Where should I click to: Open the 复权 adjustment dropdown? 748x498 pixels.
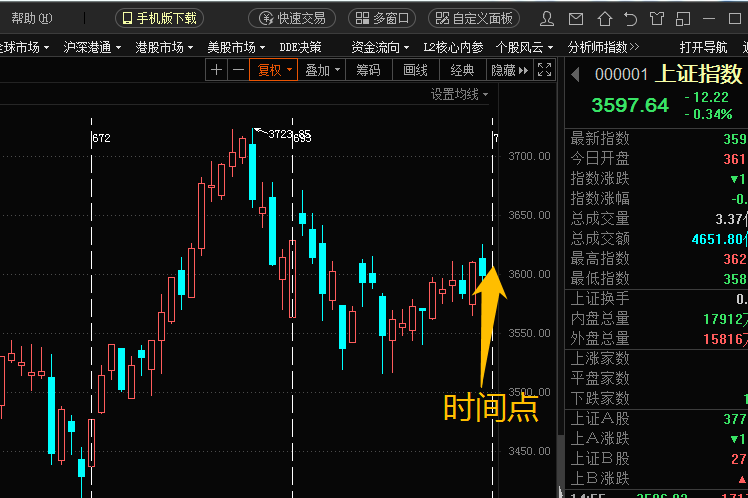[273, 70]
